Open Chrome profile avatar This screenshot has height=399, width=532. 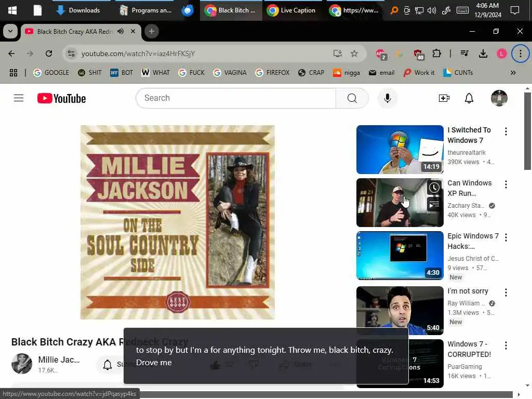point(501,54)
